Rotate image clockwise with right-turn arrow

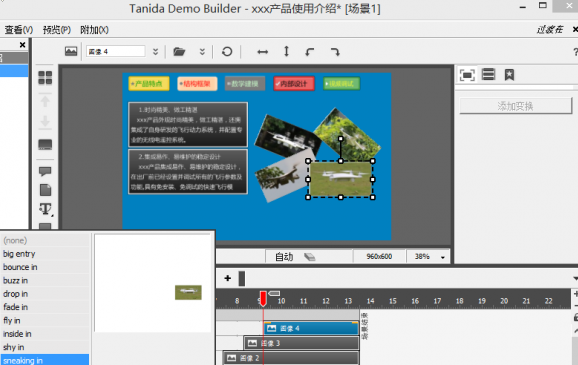(335, 52)
